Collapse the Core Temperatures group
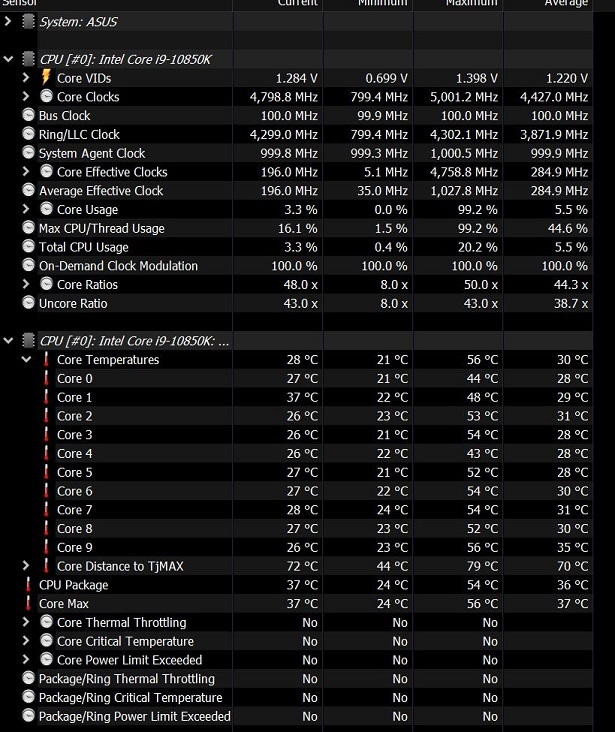615x732 pixels. 27,360
